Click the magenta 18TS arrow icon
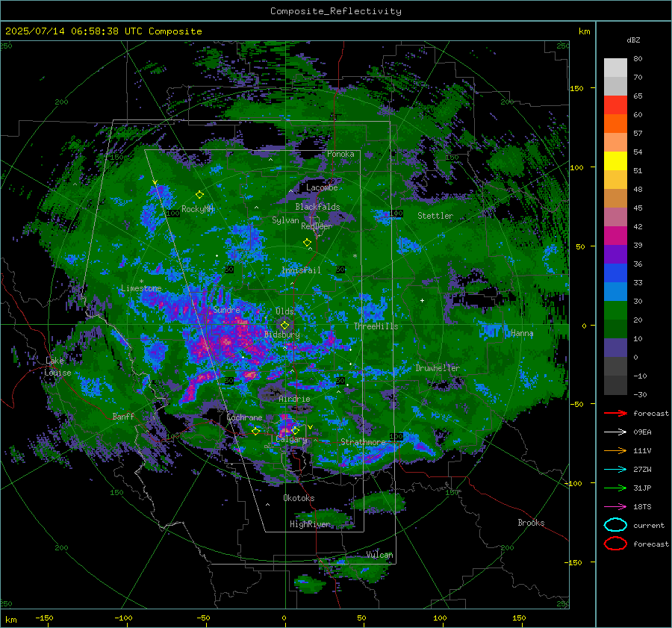The height and width of the screenshot is (628, 672). (615, 507)
